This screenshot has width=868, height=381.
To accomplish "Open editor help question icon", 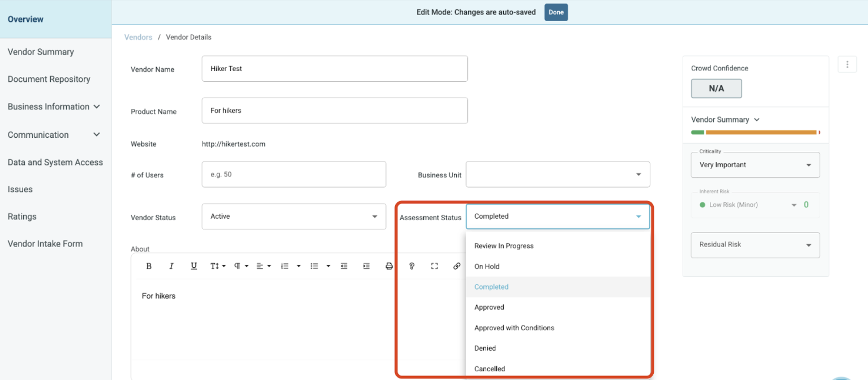I will point(412,266).
